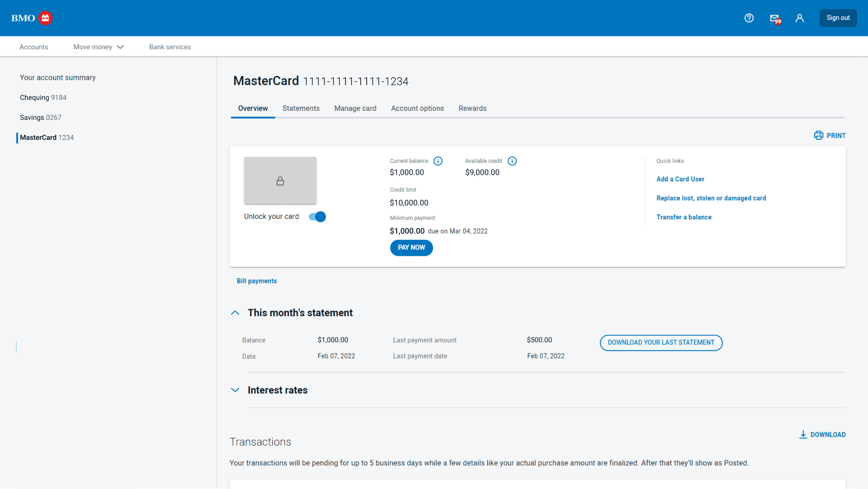Click the download arrow icon above Transactions
The height and width of the screenshot is (489, 868).
[803, 434]
